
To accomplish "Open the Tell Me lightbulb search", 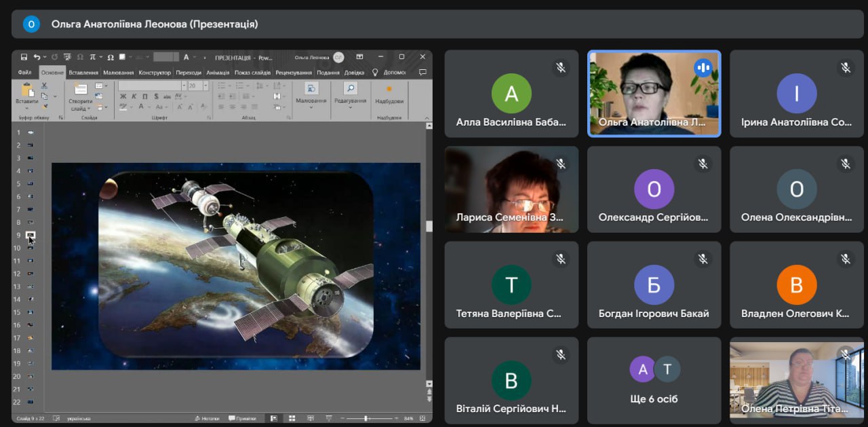I will (376, 73).
